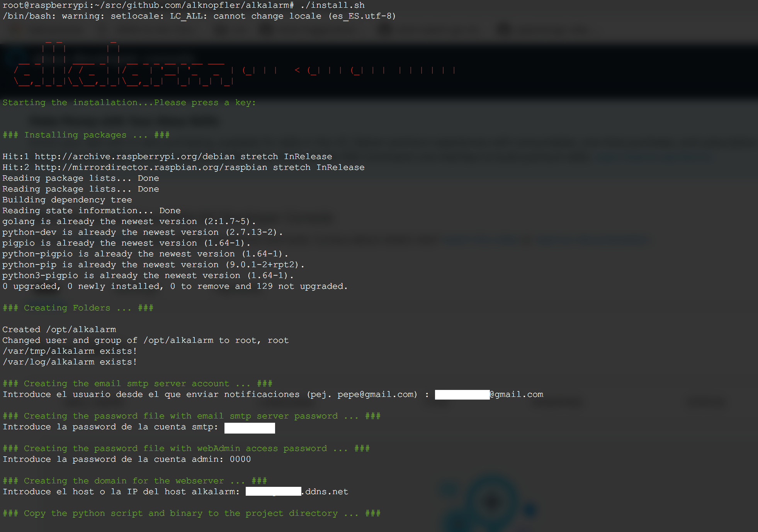Screen dimensions: 758x532
Task: Click the '### Installing packages ... ###' heading
Action: 86,135
